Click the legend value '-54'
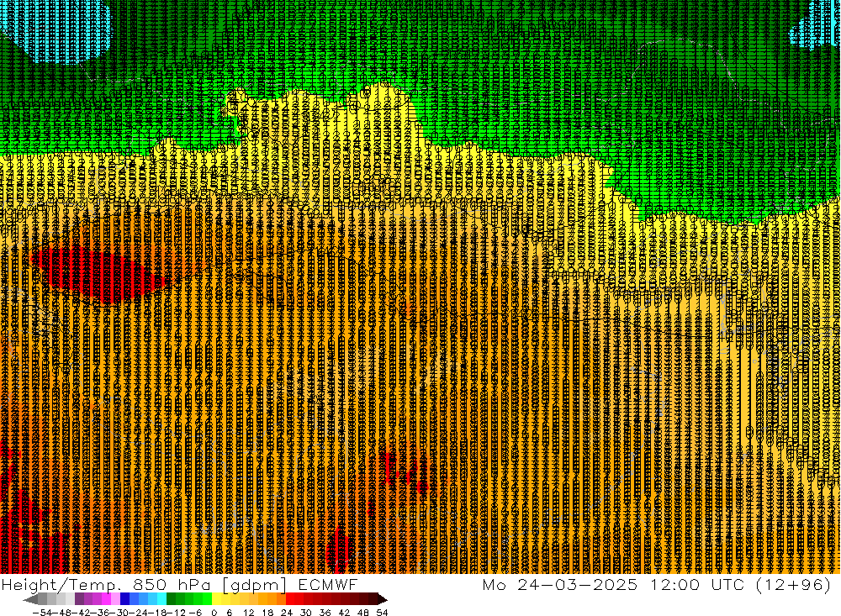Viewport: 841px width, 616px height. (43, 613)
